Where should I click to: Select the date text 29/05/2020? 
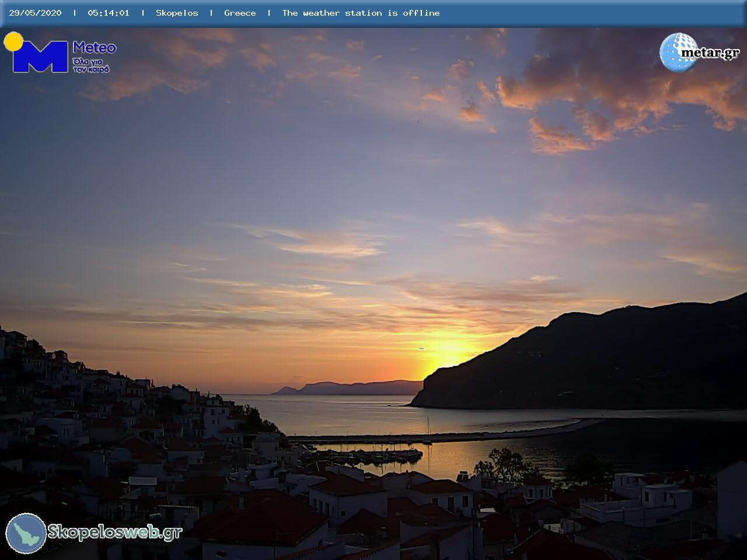[35, 13]
